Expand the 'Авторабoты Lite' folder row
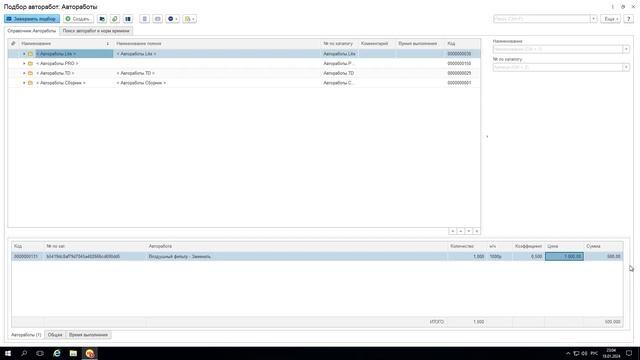The width and height of the screenshot is (640, 360). [24, 54]
